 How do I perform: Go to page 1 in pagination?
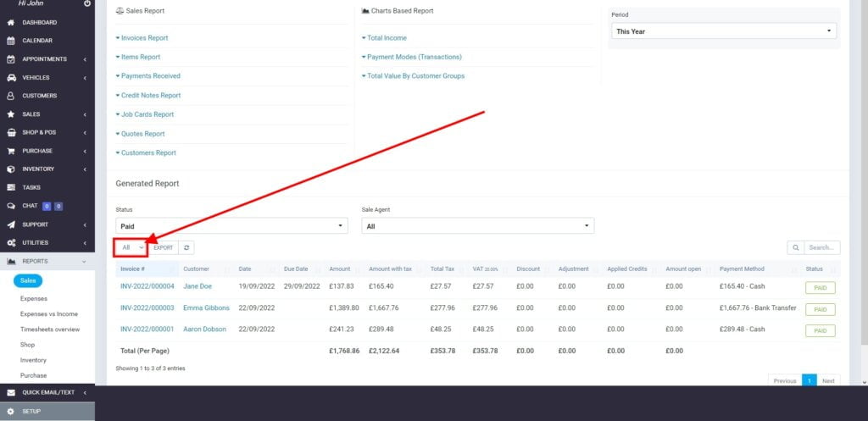(810, 381)
